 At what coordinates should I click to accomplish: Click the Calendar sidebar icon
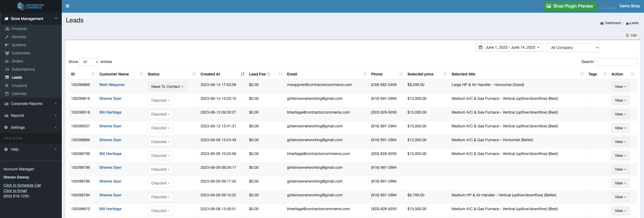(7, 94)
